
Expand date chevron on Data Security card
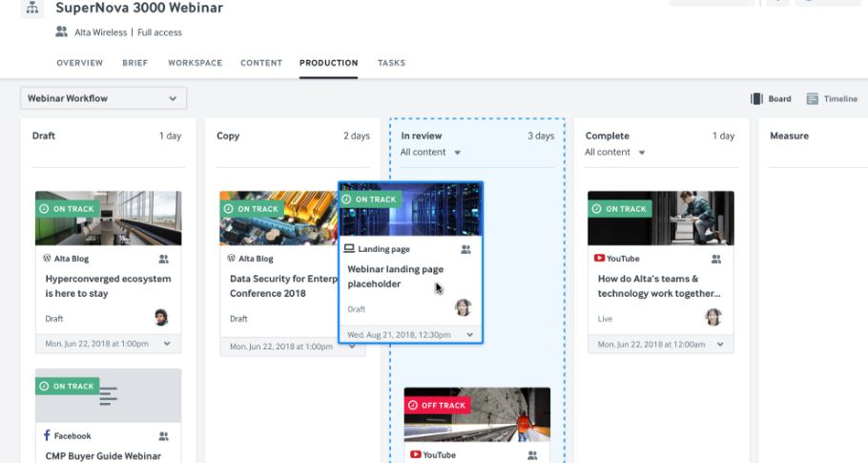click(x=352, y=347)
